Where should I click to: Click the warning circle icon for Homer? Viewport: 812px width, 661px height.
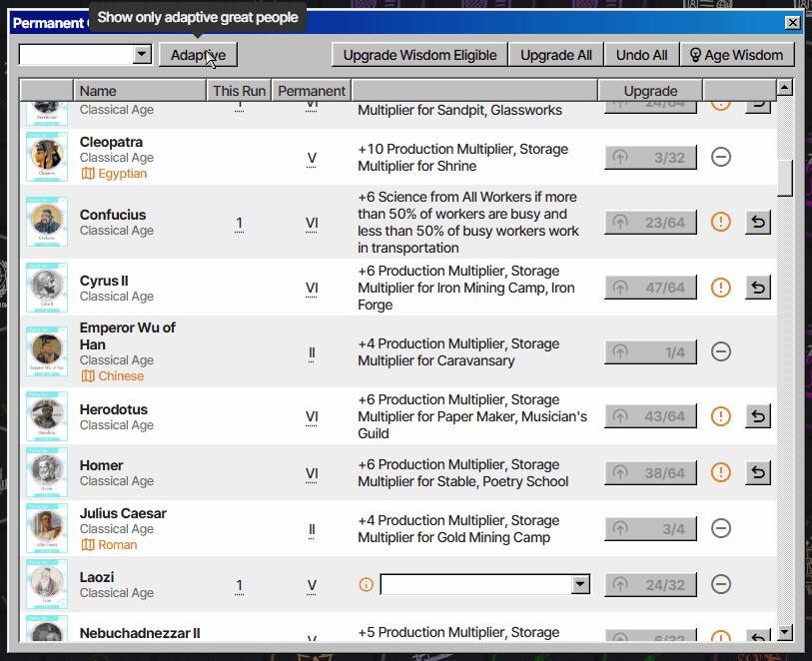point(721,472)
